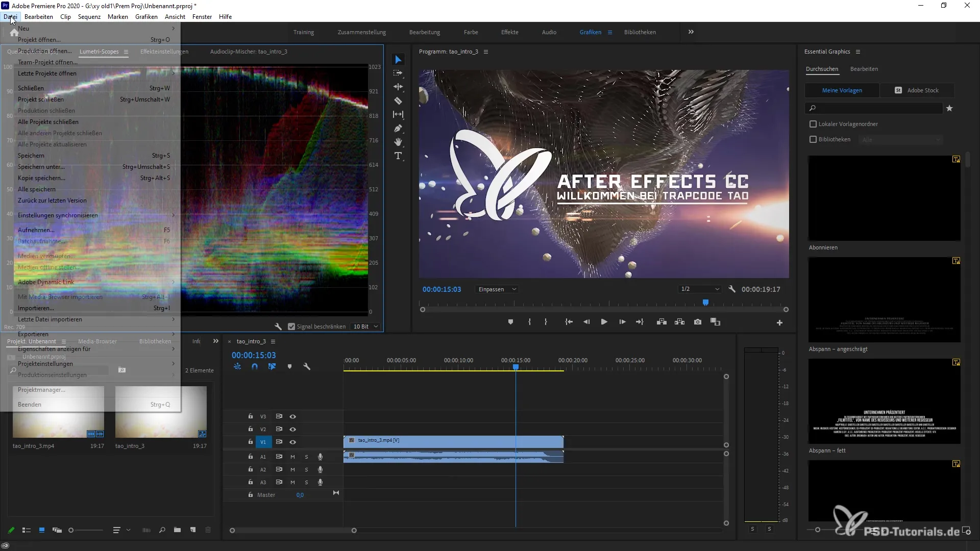Step back one frame in Program Monitor

click(x=586, y=322)
